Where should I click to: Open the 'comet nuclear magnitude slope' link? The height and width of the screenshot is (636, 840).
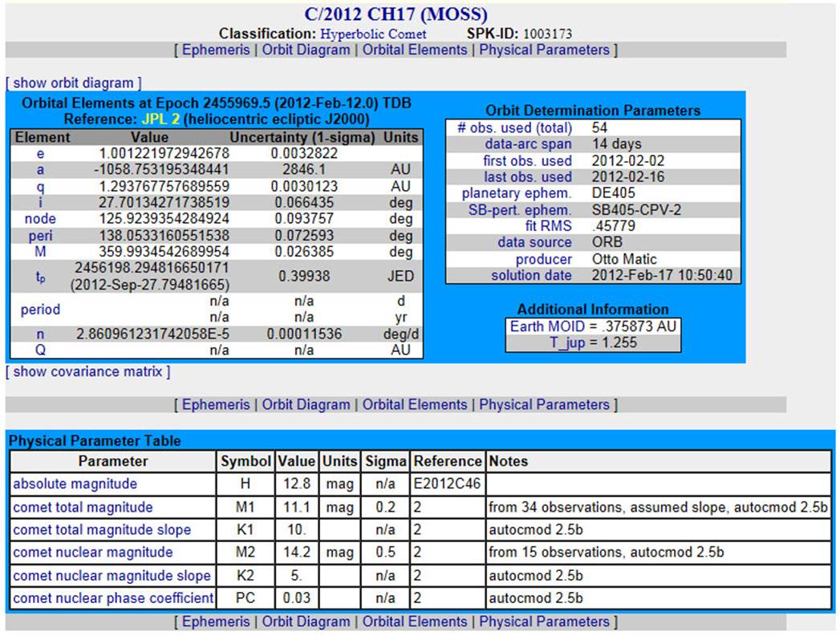[x=112, y=576]
